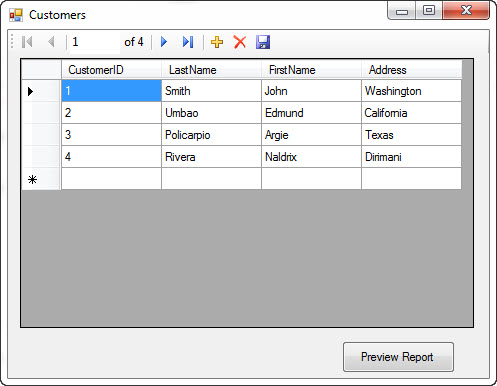Click the Dinimani address cell
The height and width of the screenshot is (386, 497).
[412, 157]
